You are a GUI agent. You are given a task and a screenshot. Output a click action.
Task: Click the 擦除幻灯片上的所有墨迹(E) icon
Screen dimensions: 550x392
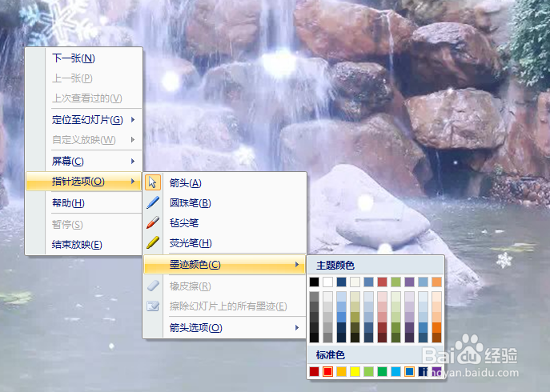pos(153,306)
